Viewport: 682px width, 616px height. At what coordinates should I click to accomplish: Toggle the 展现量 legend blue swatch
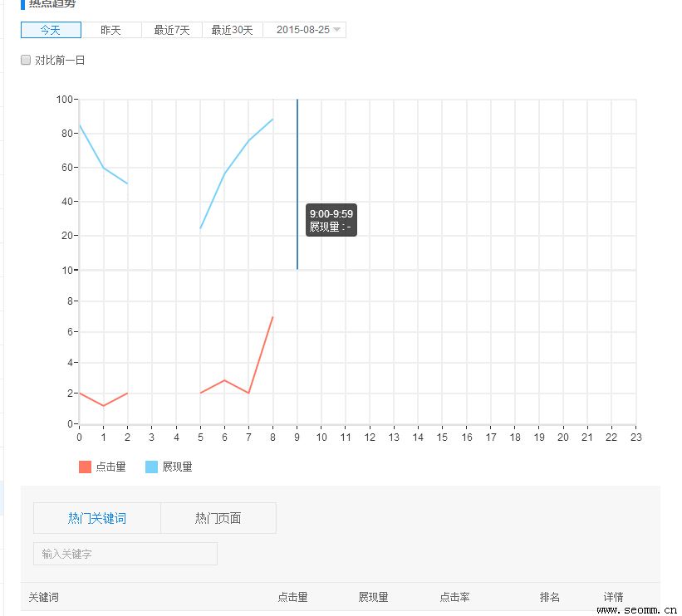(x=151, y=467)
